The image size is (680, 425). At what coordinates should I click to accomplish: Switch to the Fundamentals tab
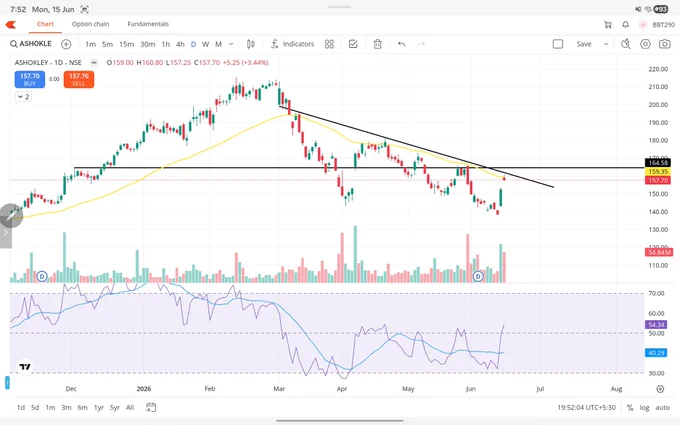pos(148,24)
